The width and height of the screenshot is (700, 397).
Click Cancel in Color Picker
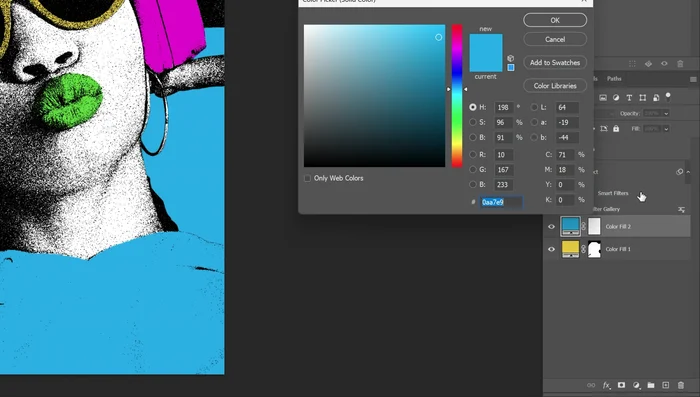(x=555, y=39)
